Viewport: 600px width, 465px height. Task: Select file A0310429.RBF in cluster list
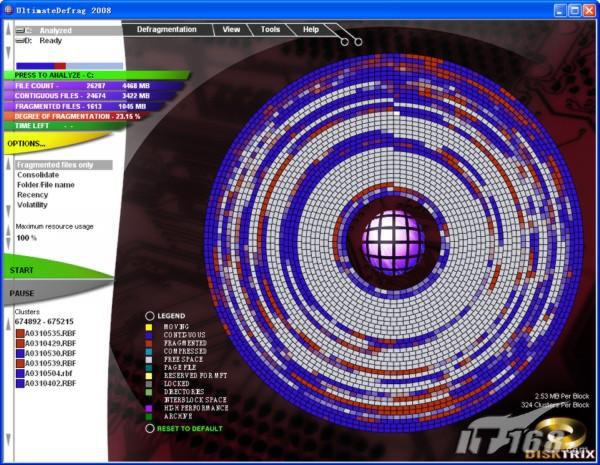click(x=50, y=343)
